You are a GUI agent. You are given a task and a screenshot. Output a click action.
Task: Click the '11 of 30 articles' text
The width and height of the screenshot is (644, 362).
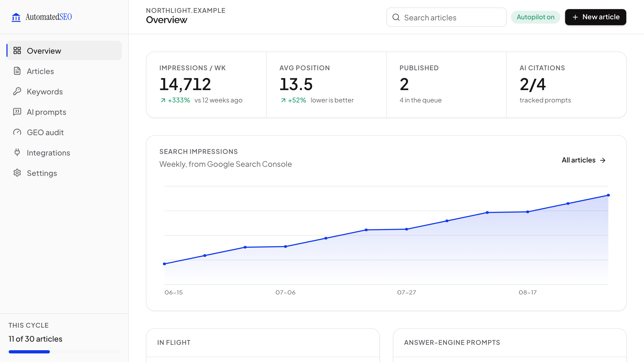click(35, 339)
